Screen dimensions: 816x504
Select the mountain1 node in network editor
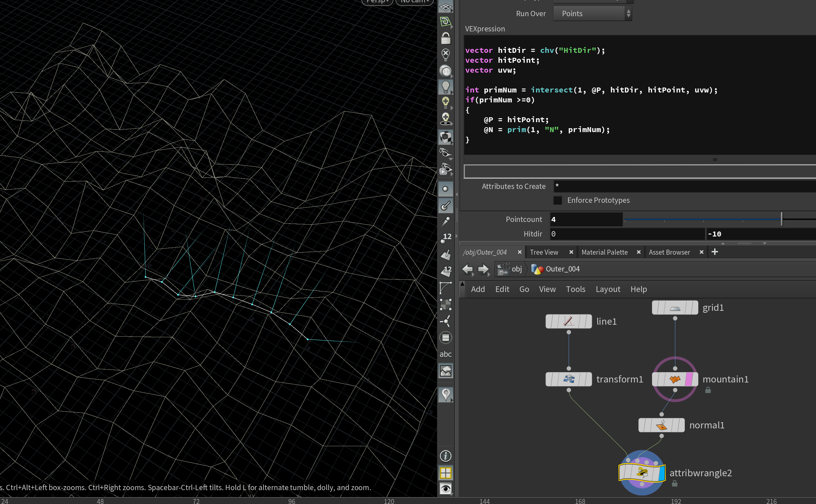point(674,379)
